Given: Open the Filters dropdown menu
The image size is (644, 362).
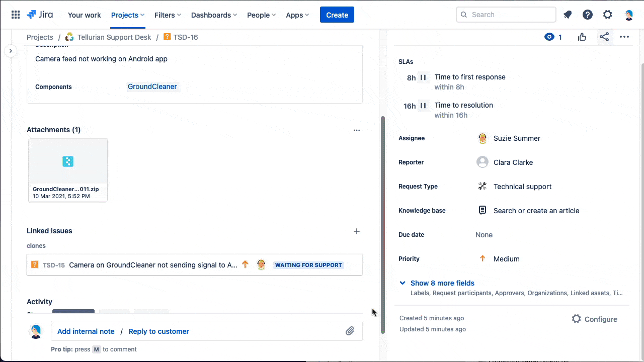Looking at the screenshot, I should point(168,15).
